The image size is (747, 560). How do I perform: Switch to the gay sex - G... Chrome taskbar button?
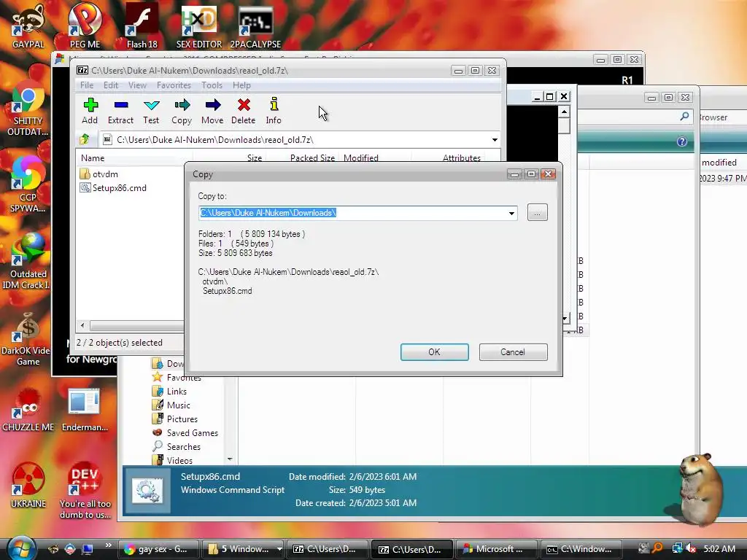(158, 549)
